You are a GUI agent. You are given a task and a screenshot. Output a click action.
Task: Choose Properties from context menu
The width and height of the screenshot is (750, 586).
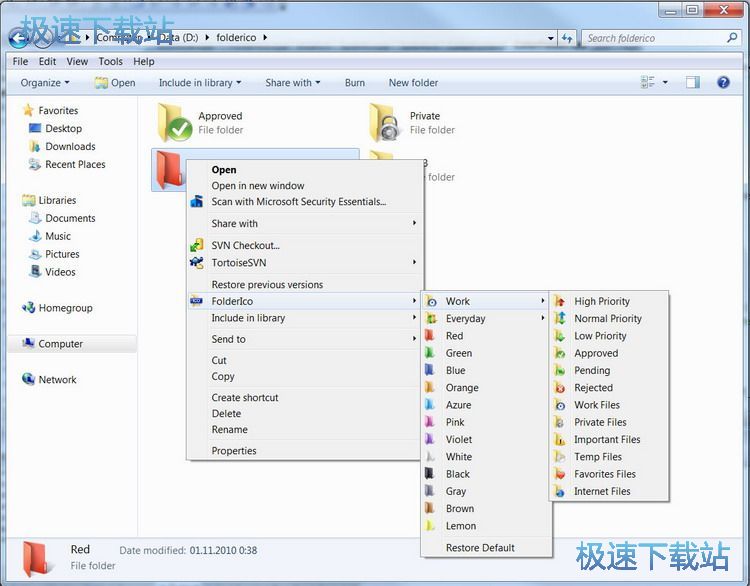pos(234,451)
